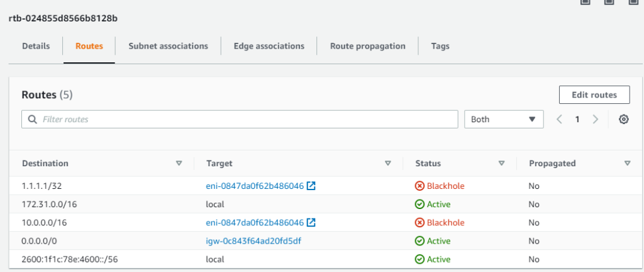Click external link icon for 10.0.0.0/16 target
644x272 pixels.
311,222
